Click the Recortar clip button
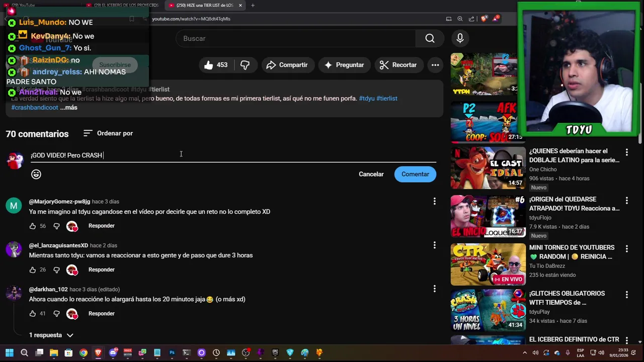The width and height of the screenshot is (644, 362). point(398,65)
